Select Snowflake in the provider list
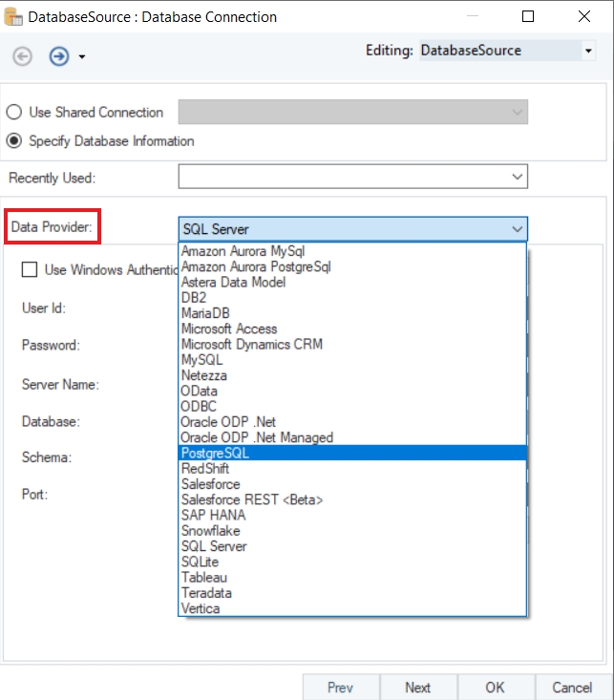The width and height of the screenshot is (614, 700). coord(210,530)
